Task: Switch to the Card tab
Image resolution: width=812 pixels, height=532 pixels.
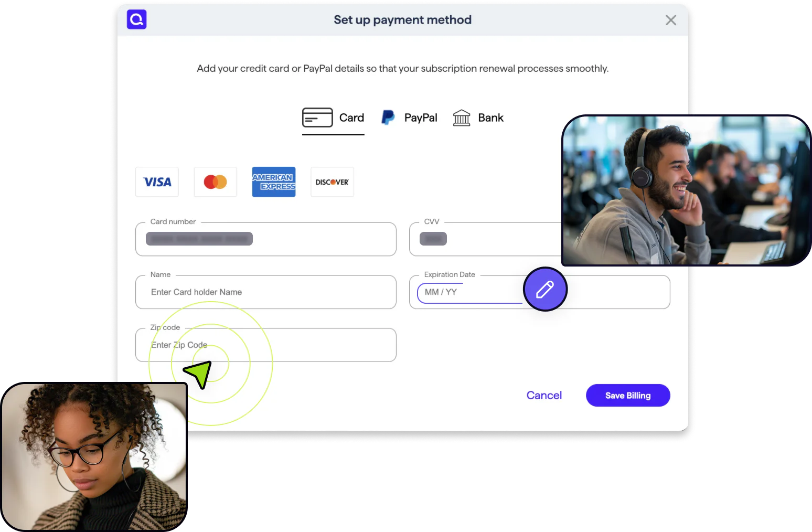Action: point(351,118)
